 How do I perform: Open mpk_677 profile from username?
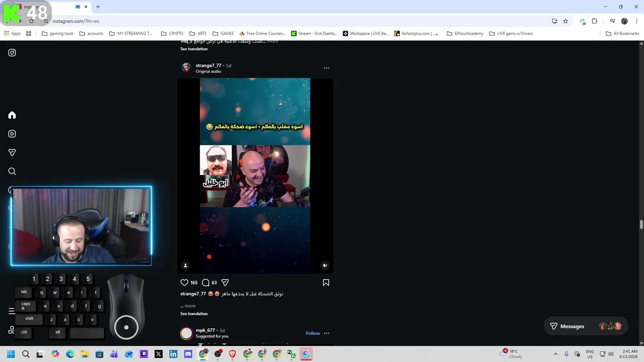pyautogui.click(x=205, y=330)
